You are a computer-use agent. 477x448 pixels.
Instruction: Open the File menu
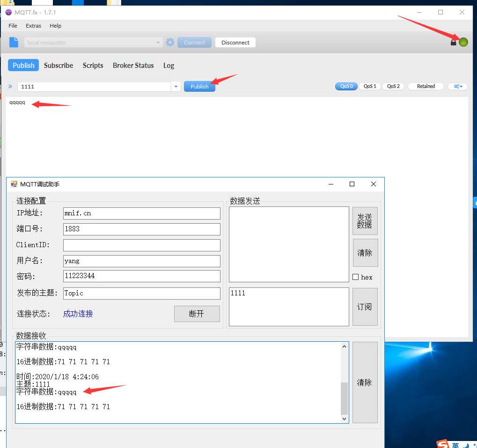coord(13,26)
